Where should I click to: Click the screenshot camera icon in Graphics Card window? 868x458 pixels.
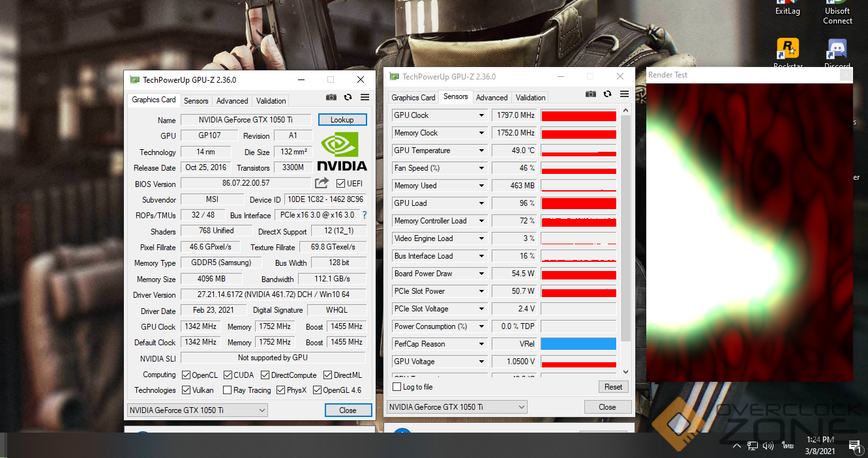[331, 97]
